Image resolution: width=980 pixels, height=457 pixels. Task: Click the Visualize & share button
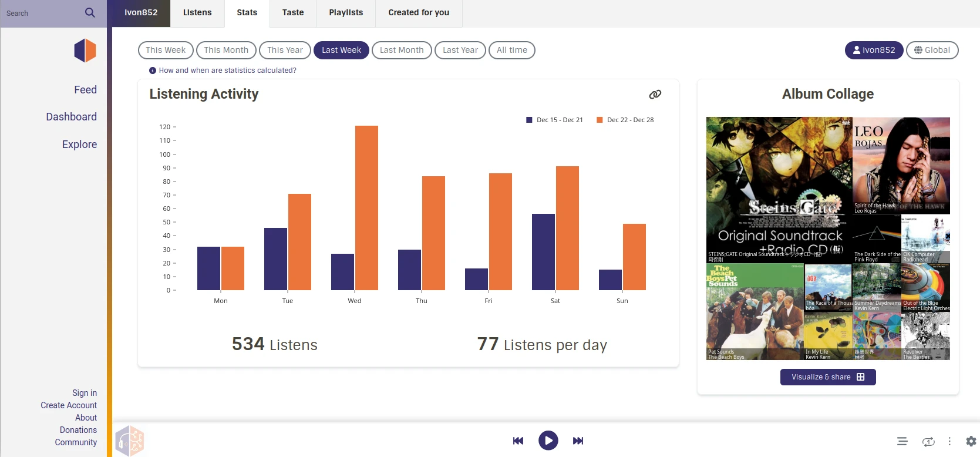(827, 377)
